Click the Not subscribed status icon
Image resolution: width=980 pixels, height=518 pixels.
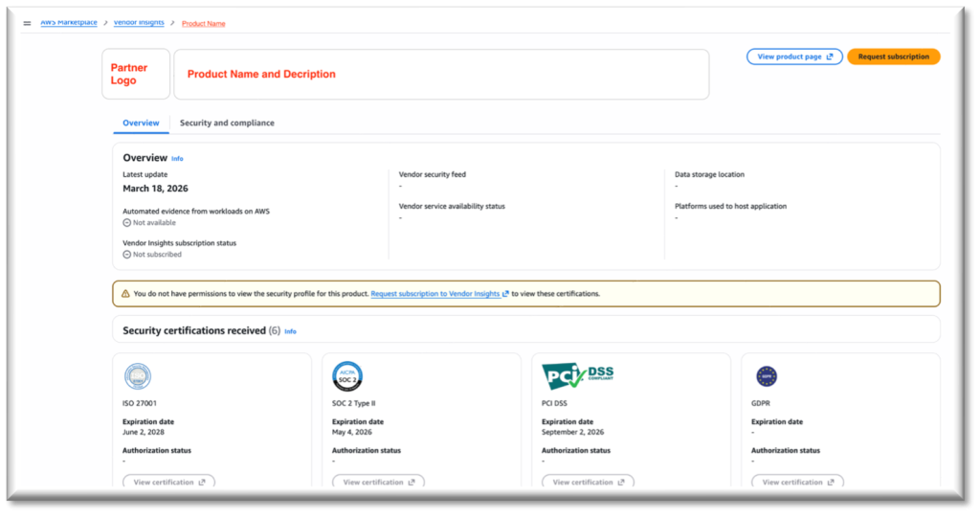127,255
